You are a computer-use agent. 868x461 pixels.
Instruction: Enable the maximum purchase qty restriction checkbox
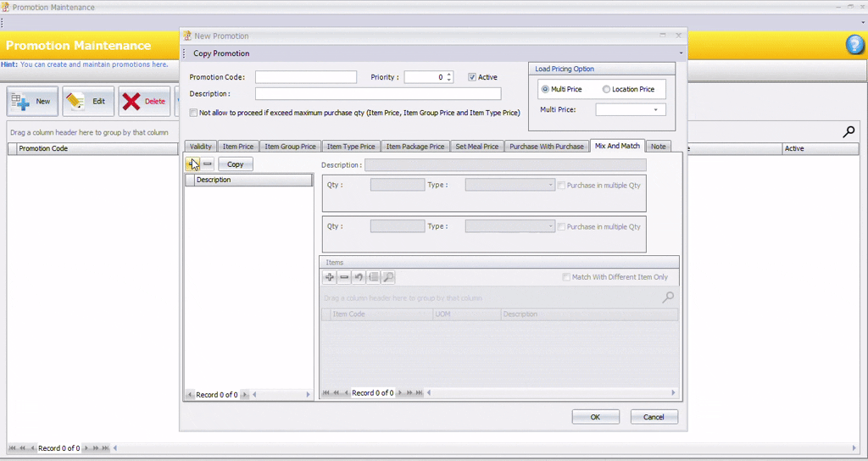(x=193, y=112)
